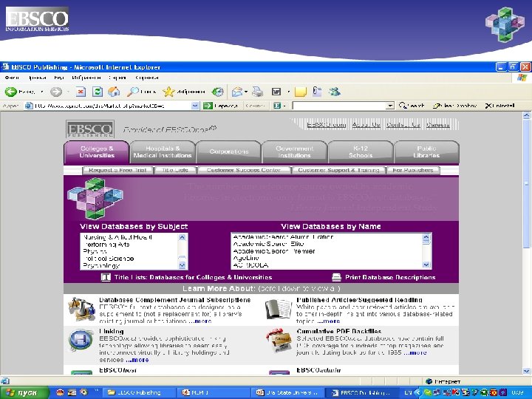
Task: Open the yellow Discuss note icon
Action: click(300, 92)
